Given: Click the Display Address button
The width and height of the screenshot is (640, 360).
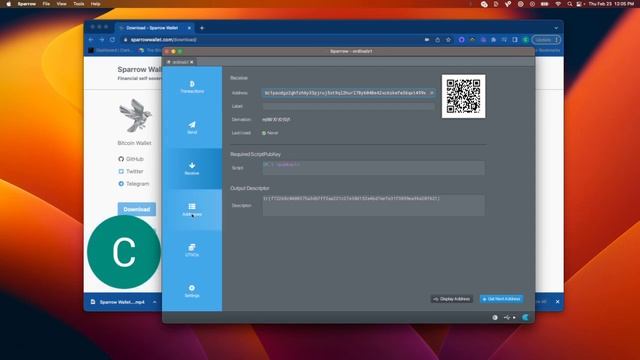Looking at the screenshot, I should tap(451, 299).
